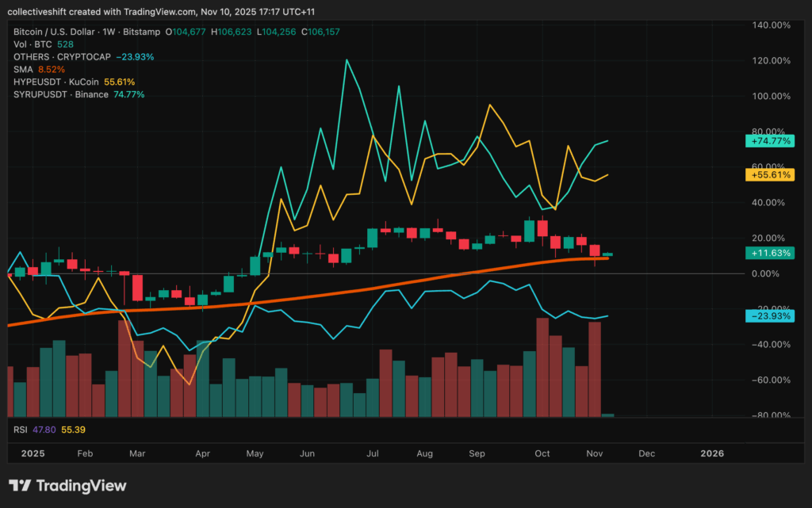Open the RSI indicator pane label
Viewport: 812px width, 508px height.
[21, 430]
